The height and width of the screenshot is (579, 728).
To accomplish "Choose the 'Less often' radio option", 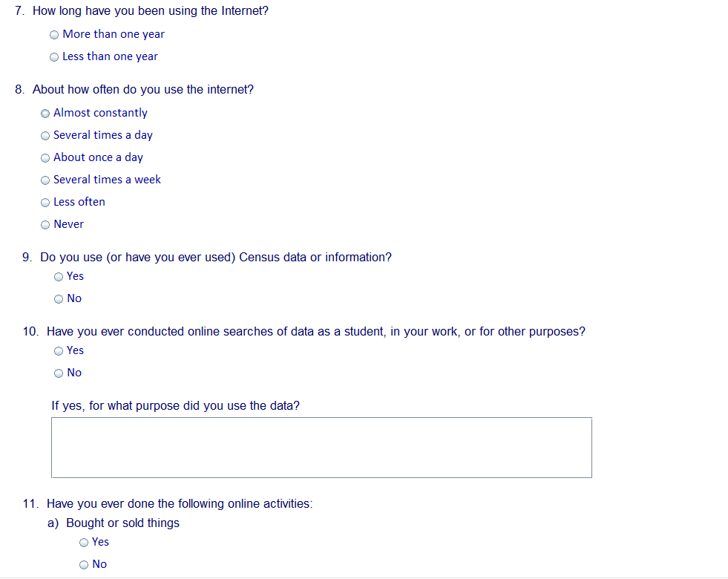I will coord(46,203).
